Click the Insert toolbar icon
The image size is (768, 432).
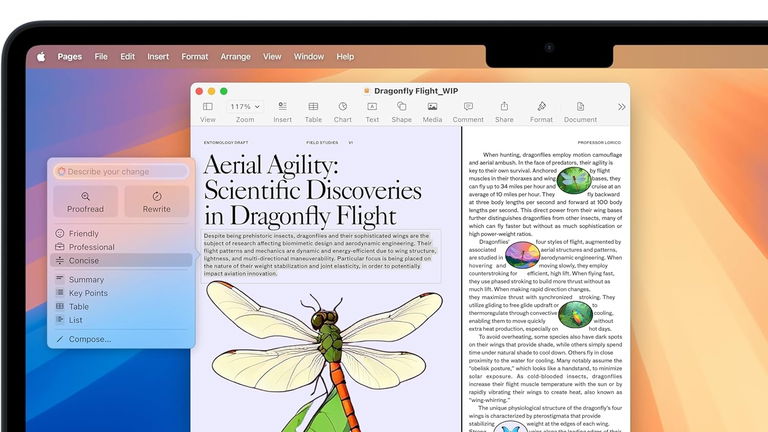[x=283, y=106]
